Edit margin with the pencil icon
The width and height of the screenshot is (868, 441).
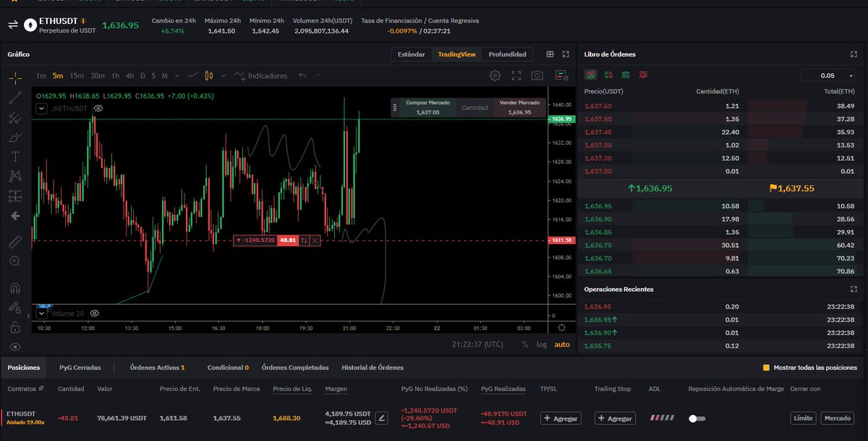[381, 418]
